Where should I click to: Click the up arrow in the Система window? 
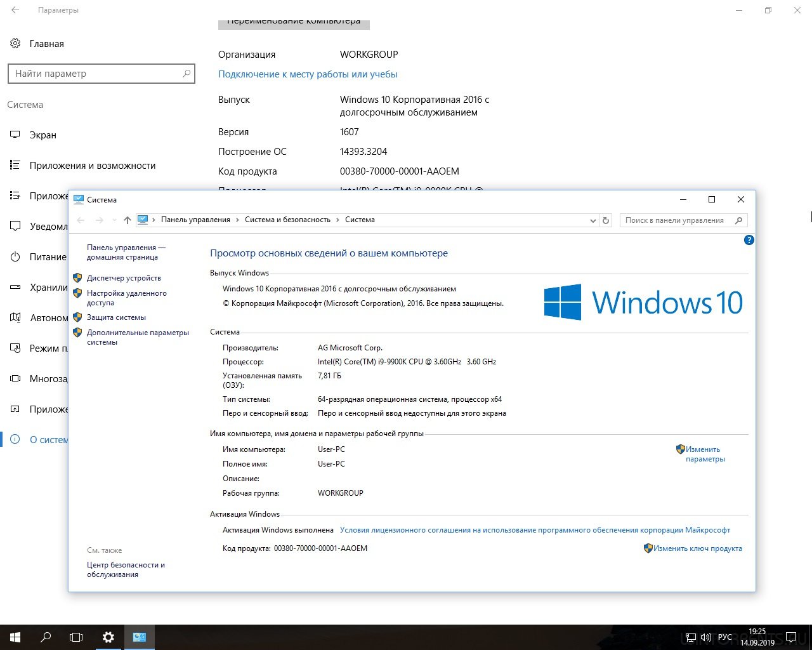pos(128,220)
